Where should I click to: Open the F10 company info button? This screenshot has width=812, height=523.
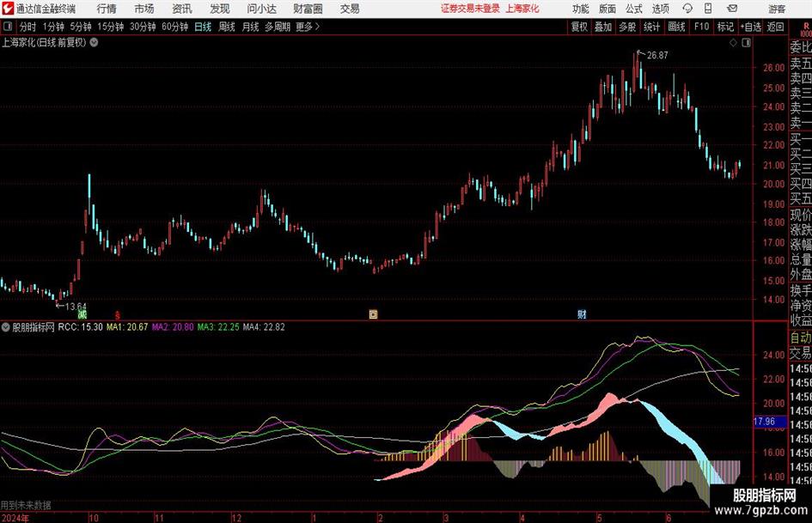click(702, 27)
